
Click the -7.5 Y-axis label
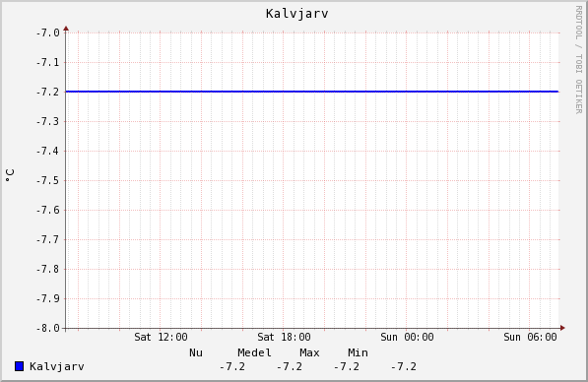coord(47,181)
